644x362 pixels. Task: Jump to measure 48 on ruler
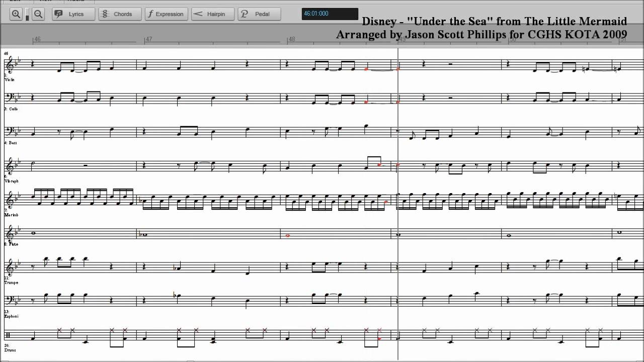point(292,39)
